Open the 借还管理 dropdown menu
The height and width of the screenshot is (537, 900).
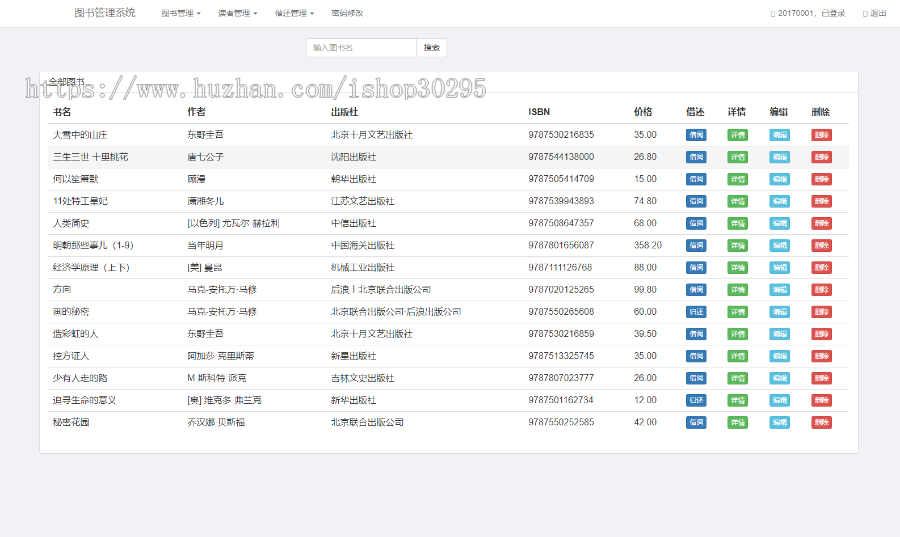pyautogui.click(x=294, y=13)
